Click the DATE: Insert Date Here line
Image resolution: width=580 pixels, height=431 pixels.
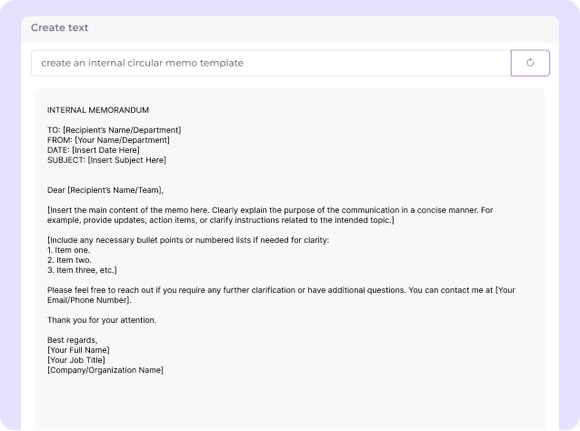point(93,150)
